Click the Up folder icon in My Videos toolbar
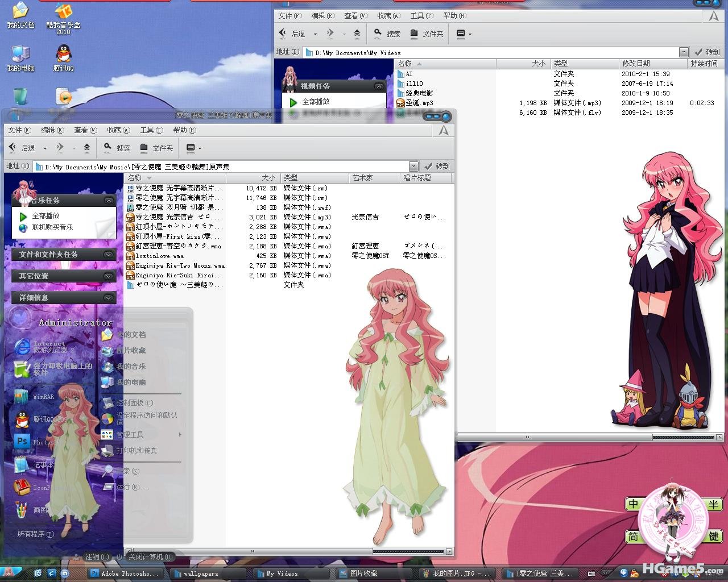 (357, 34)
